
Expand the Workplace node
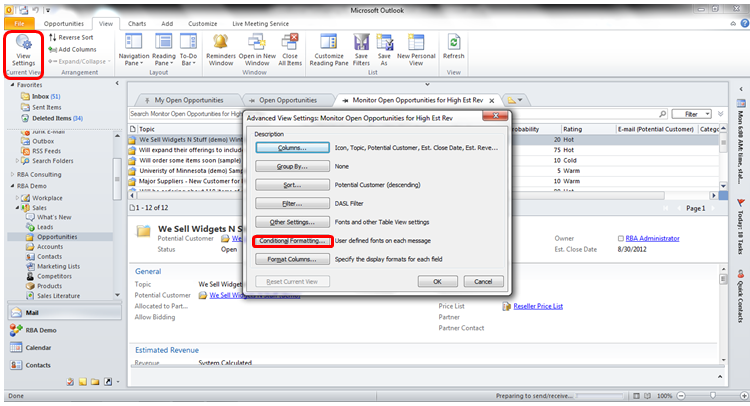tap(18, 198)
